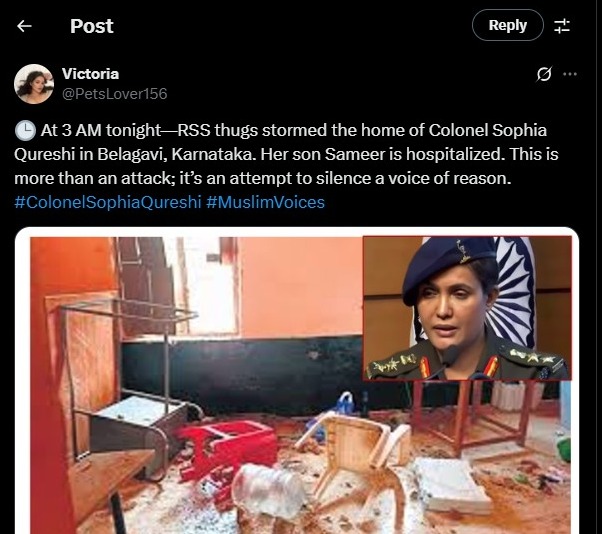Click Victoria's profile avatar
The image size is (602, 534).
tap(34, 84)
